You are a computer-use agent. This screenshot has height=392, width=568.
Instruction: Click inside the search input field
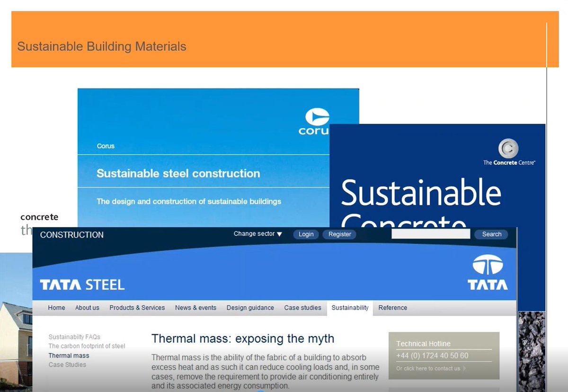pyautogui.click(x=430, y=233)
